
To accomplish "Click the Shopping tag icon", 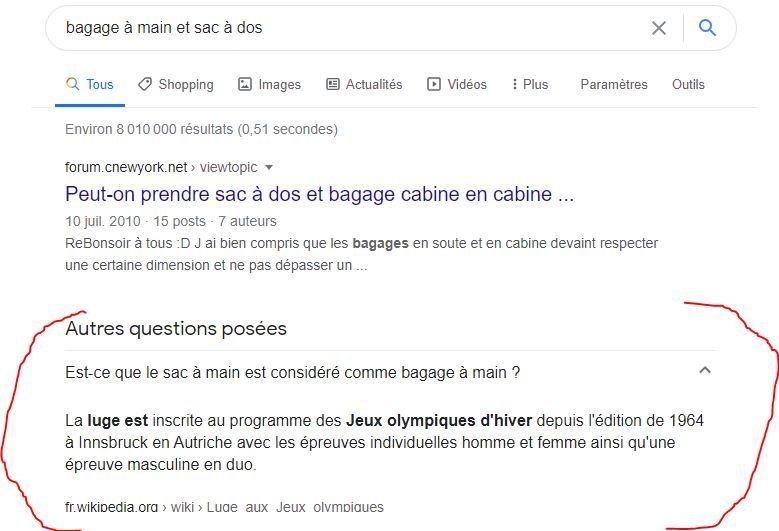I will coord(145,84).
